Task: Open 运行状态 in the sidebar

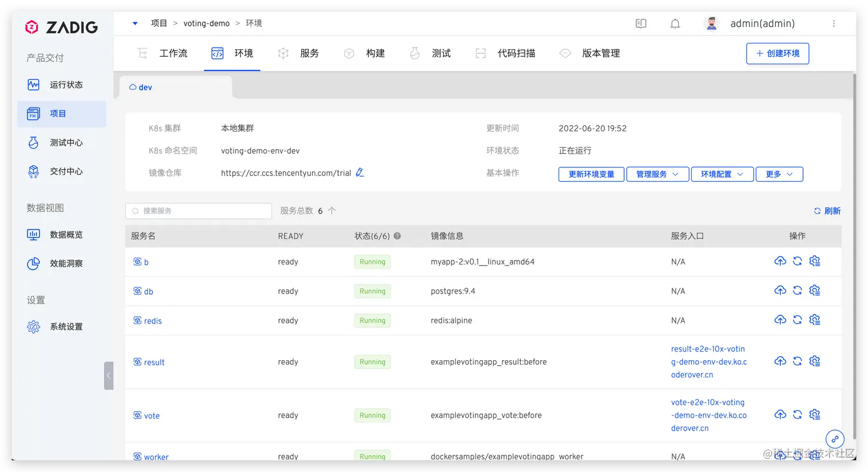Action: pos(62,85)
